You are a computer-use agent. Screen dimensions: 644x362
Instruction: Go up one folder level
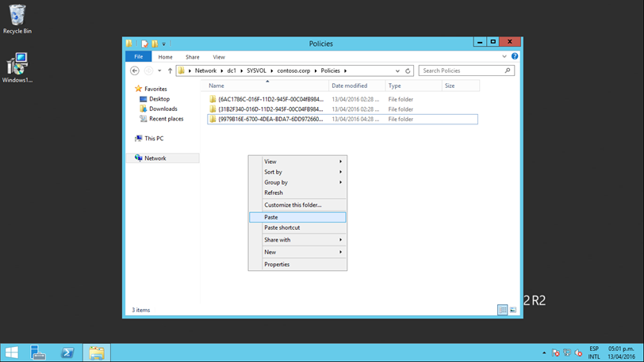(x=170, y=70)
